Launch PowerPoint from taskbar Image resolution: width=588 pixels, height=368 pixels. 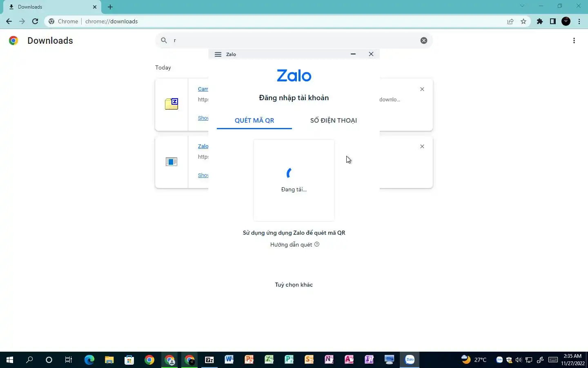click(249, 360)
